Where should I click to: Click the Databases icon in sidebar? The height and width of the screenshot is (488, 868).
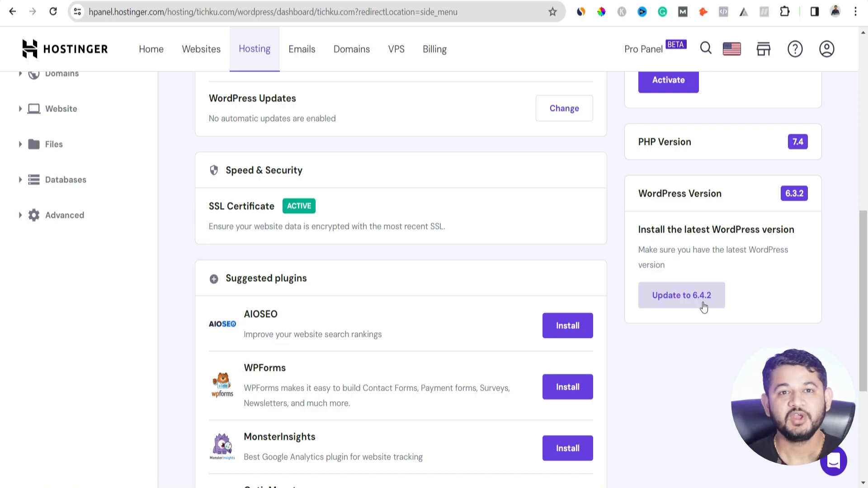34,180
